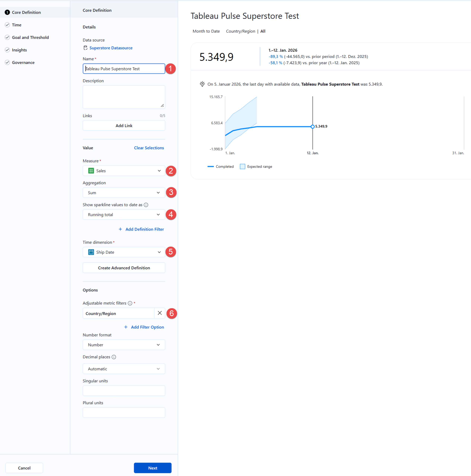Click info icon beside sparkline values label
This screenshot has width=471, height=476.
click(146, 205)
